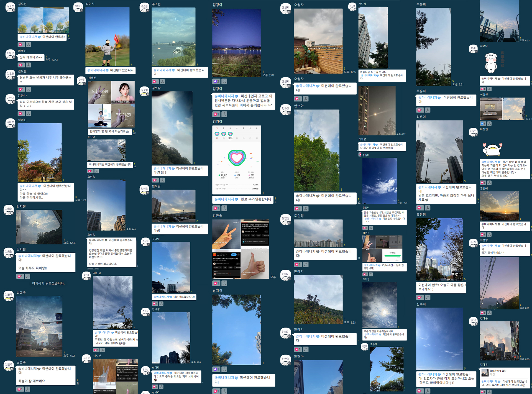Click heart reaction under 도인정's completion message
532x394 pixels.
pos(298,265)
